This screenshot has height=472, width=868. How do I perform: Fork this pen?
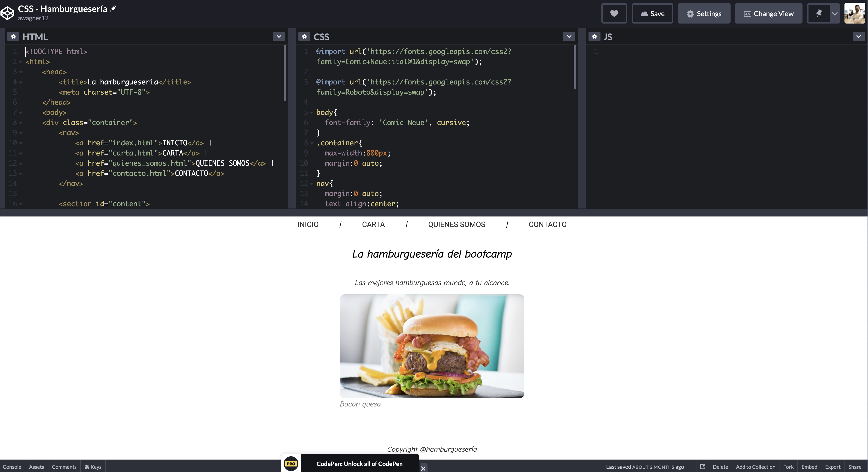point(788,467)
